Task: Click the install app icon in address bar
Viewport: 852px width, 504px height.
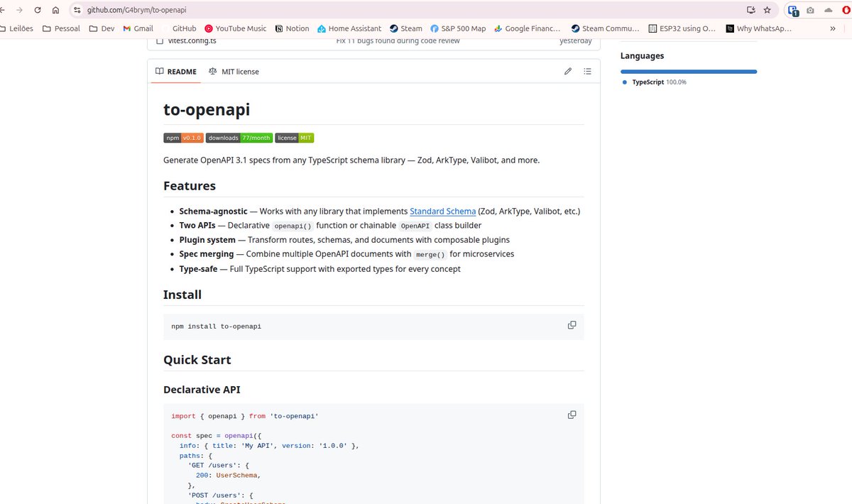Action: click(750, 10)
